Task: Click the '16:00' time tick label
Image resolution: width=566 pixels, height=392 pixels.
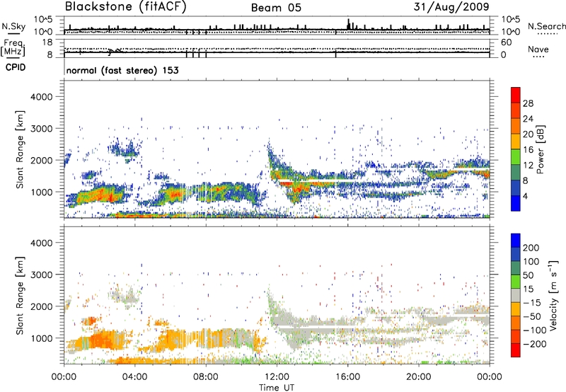Action: click(x=348, y=377)
